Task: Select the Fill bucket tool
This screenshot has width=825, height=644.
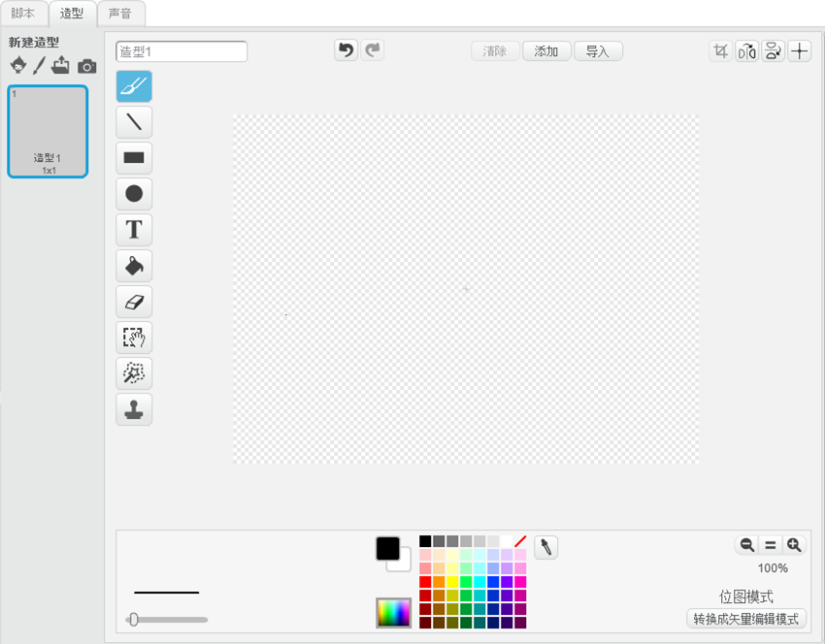Action: click(134, 266)
